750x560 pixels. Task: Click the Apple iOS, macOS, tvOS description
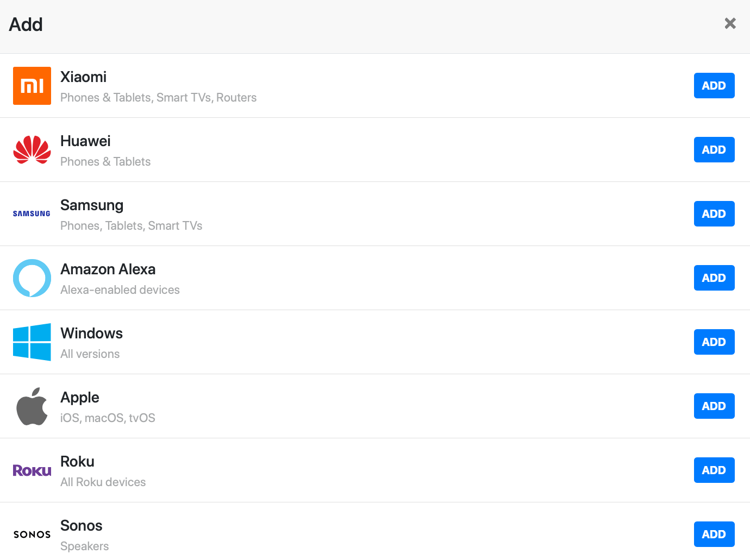108,418
